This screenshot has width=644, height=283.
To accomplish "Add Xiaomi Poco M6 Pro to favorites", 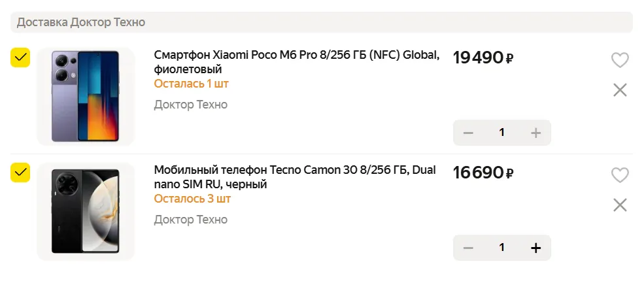I will click(619, 60).
